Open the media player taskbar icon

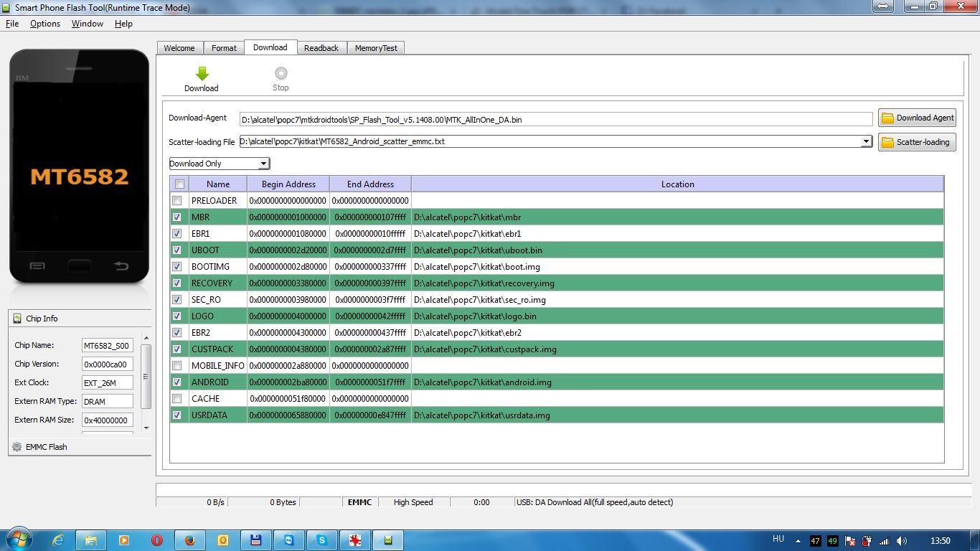click(x=124, y=540)
